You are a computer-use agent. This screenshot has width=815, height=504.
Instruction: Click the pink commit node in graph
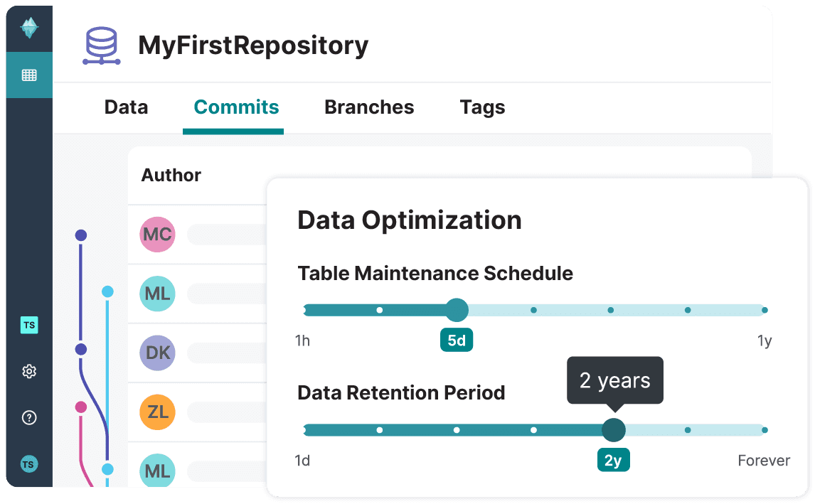[81, 407]
